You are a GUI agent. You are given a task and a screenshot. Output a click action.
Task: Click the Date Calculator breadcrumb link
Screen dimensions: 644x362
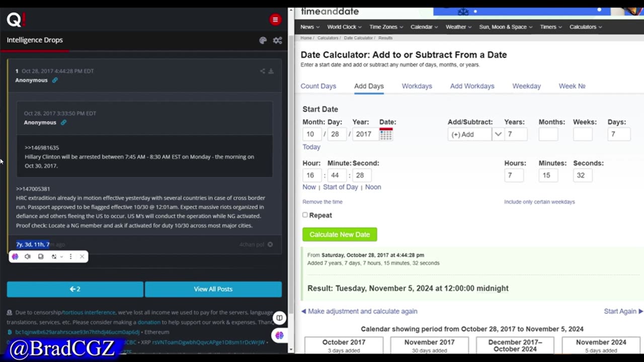pyautogui.click(x=358, y=38)
